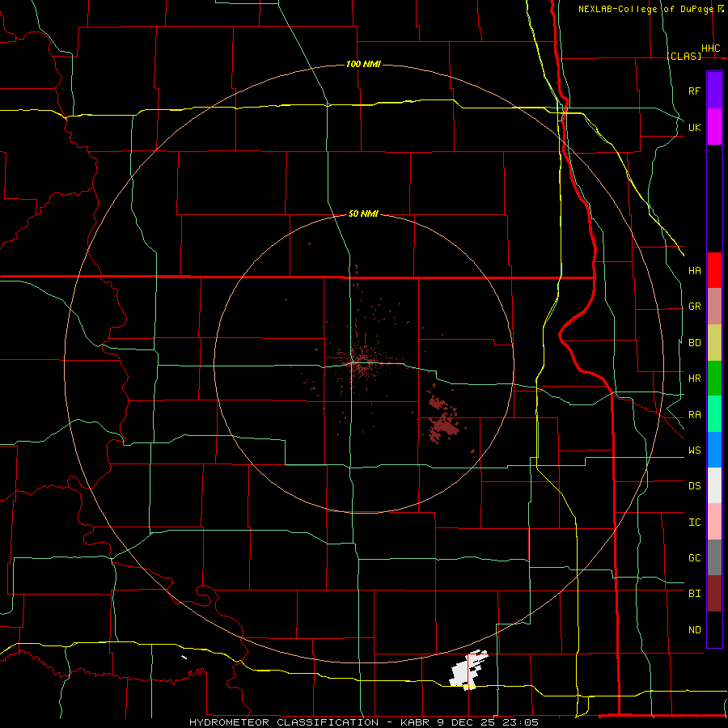Click the ND legend label
728x728 pixels.
[x=694, y=630]
